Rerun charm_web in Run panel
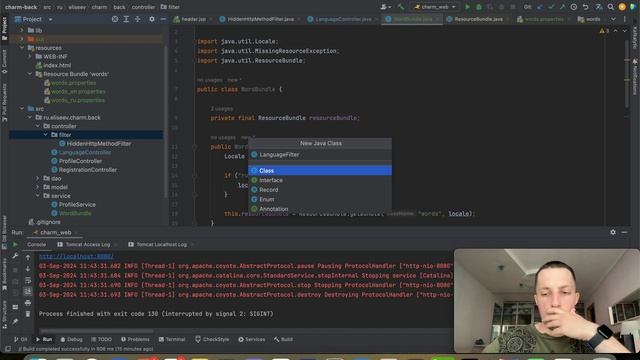Viewport: 640px width, 360px height. (15, 244)
